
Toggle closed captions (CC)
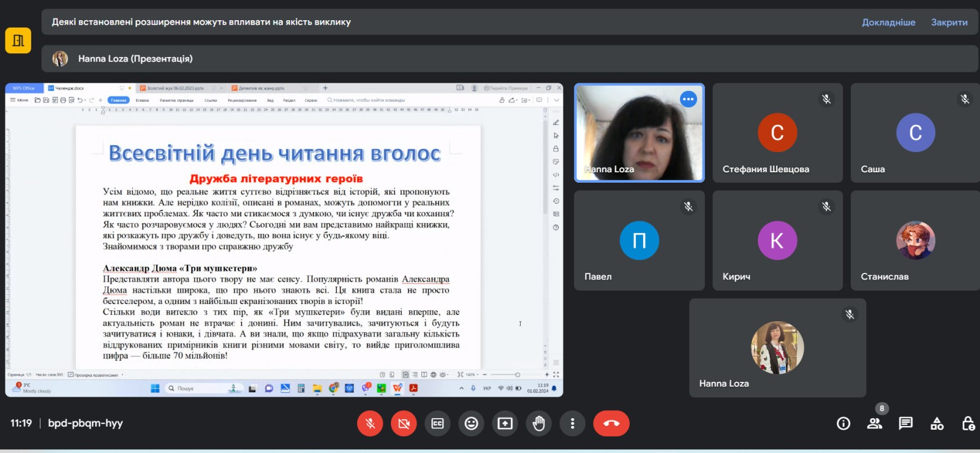(437, 424)
